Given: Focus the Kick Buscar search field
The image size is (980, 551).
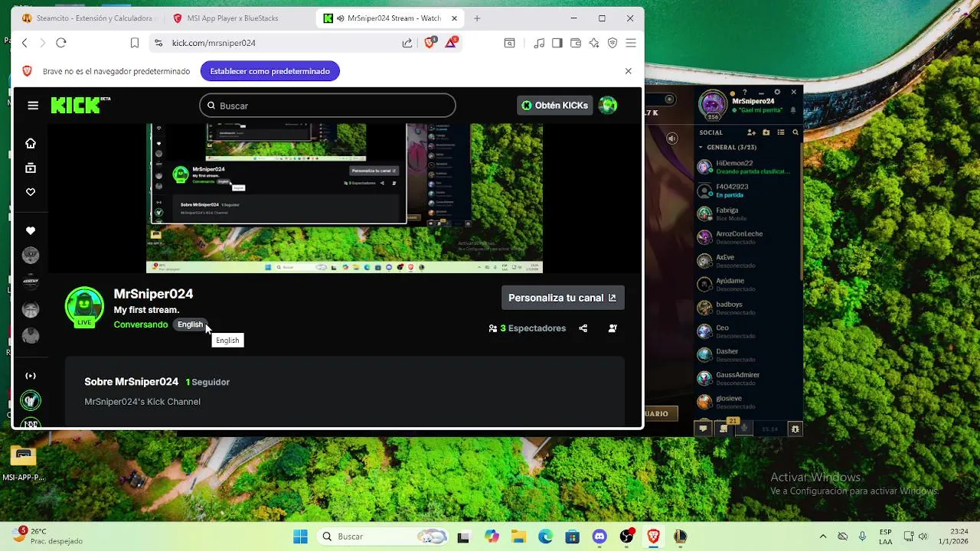Looking at the screenshot, I should coord(328,106).
